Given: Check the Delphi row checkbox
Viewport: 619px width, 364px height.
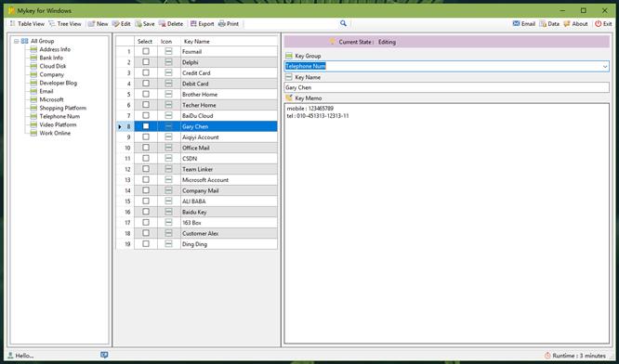Looking at the screenshot, I should [146, 62].
